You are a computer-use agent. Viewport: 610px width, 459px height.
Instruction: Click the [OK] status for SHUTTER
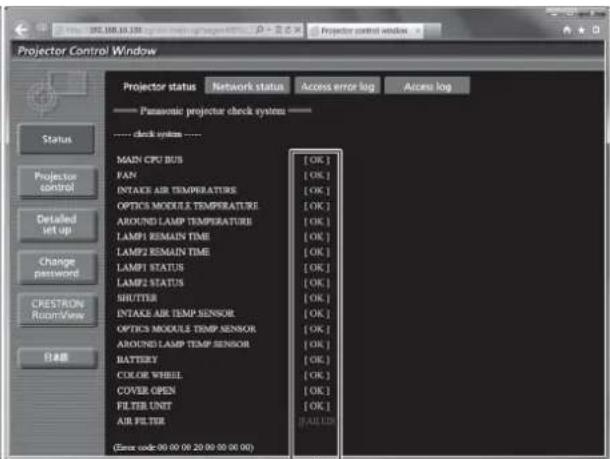pyautogui.click(x=317, y=298)
